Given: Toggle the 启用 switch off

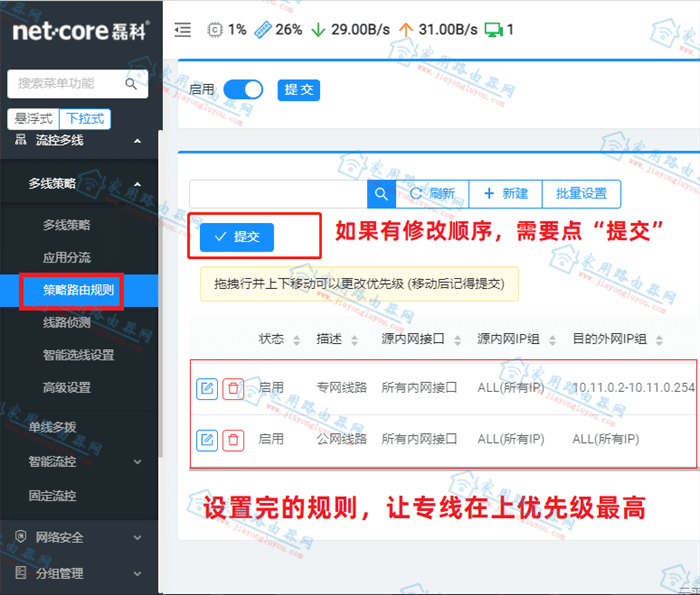Looking at the screenshot, I should point(243,90).
